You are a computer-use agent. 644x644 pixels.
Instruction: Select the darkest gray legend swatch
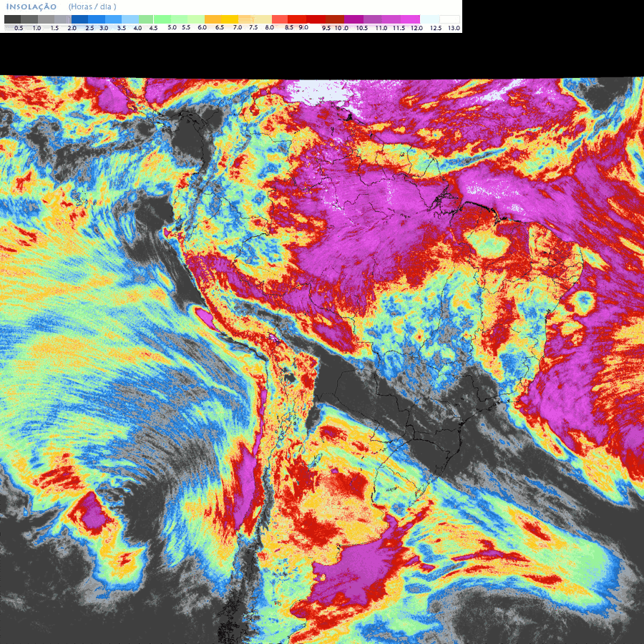pyautogui.click(x=13, y=19)
